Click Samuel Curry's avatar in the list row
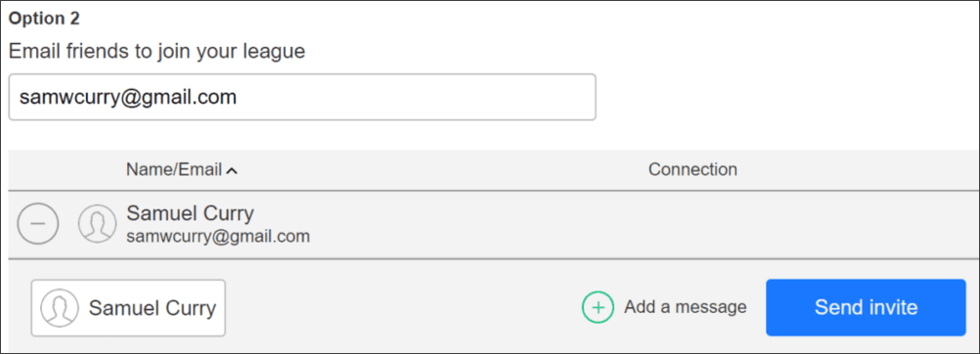The image size is (980, 354). point(97,224)
